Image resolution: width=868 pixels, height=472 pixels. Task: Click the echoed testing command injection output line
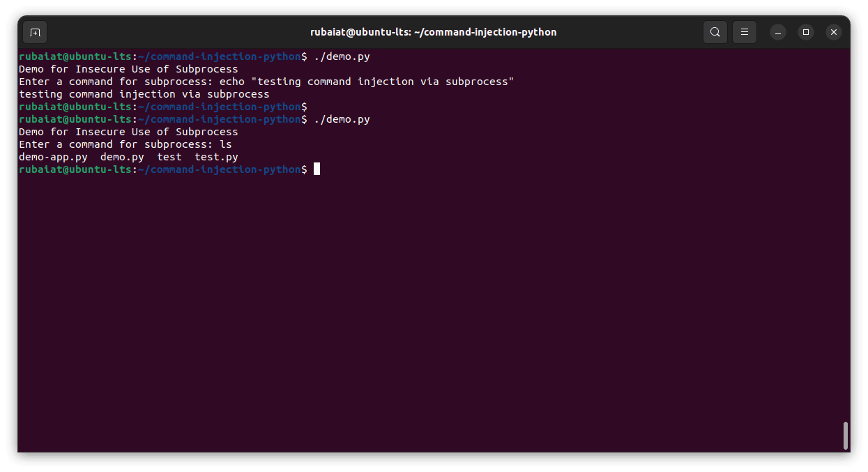click(144, 94)
